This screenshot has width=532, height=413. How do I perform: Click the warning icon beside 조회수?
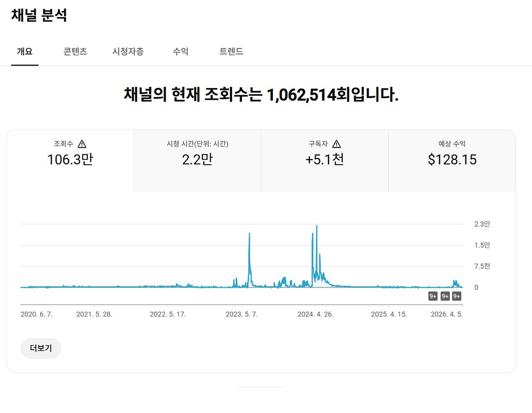(82, 144)
